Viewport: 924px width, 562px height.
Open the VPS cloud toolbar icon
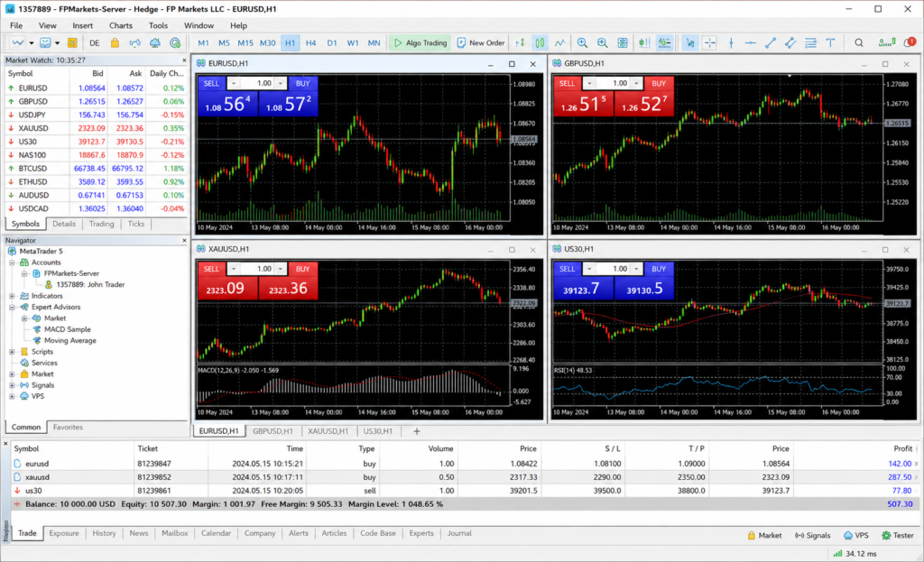coord(155,43)
